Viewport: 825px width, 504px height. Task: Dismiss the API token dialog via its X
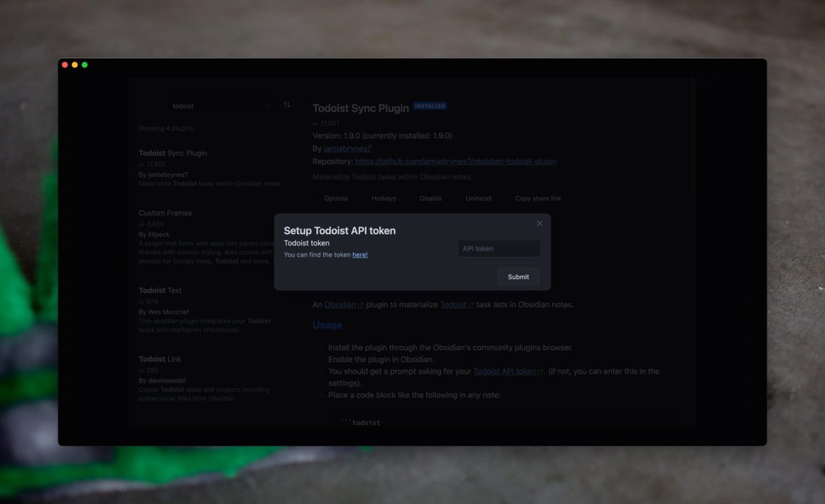click(x=539, y=223)
